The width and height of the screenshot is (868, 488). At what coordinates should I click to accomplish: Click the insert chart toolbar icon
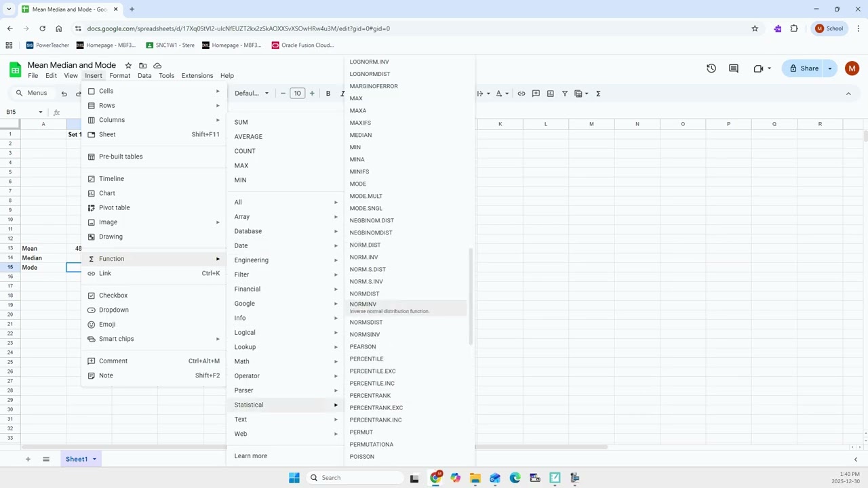(550, 94)
